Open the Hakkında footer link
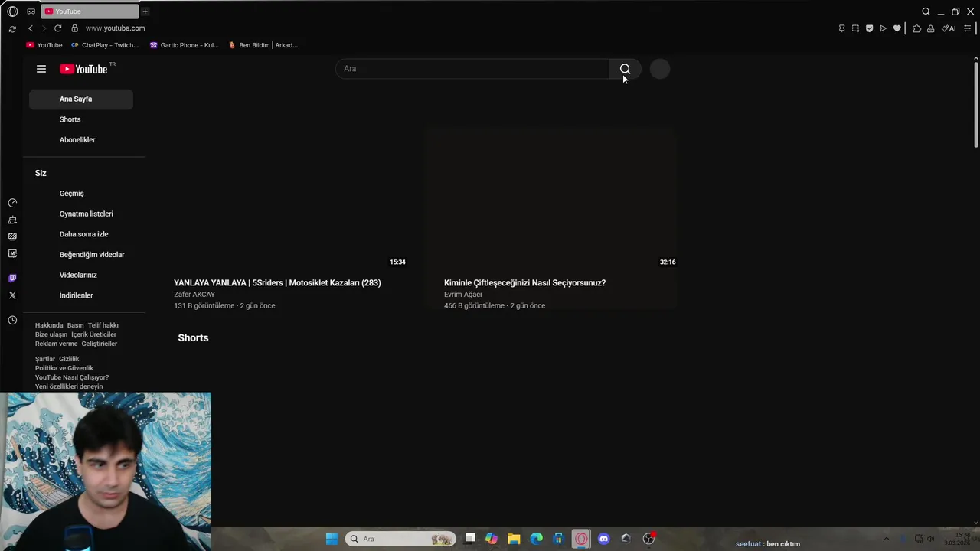The height and width of the screenshot is (551, 980). (x=49, y=325)
